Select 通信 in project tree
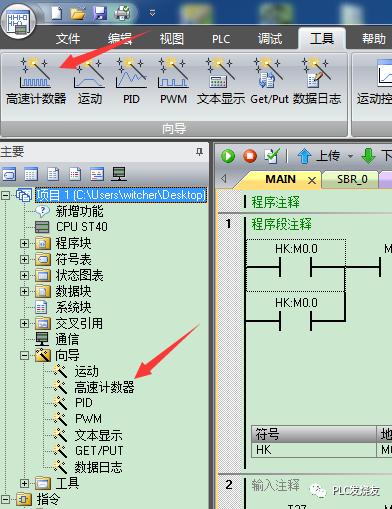This screenshot has width=392, height=509. (67, 339)
